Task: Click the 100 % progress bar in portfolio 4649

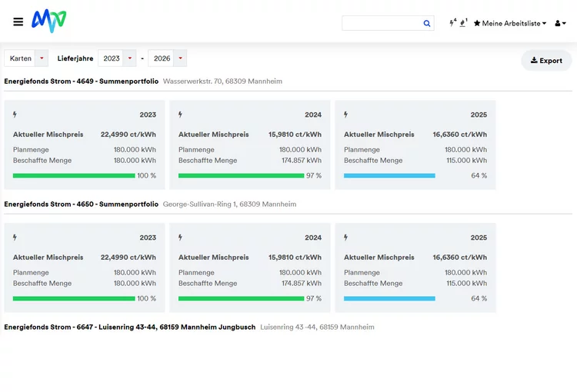Action: coord(74,175)
